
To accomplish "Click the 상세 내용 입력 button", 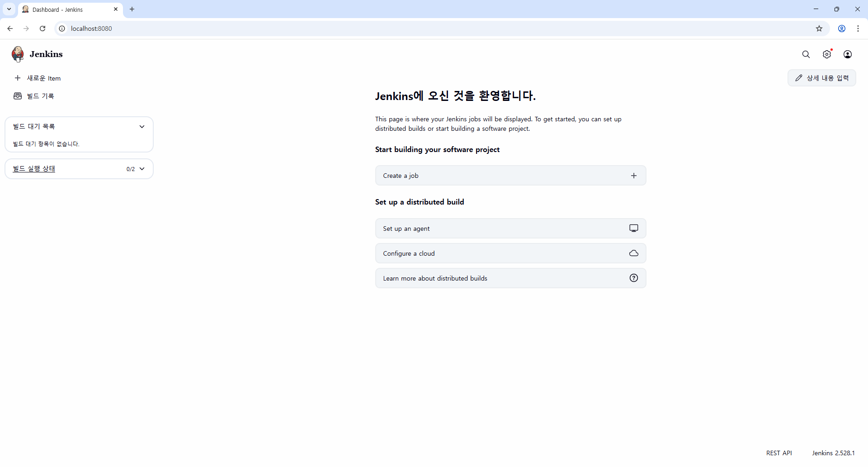I will [x=821, y=78].
